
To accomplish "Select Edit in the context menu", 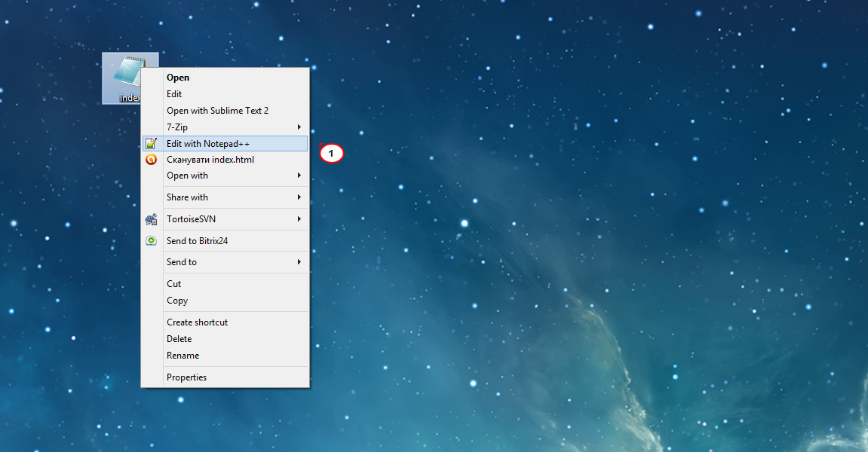I will pyautogui.click(x=174, y=94).
